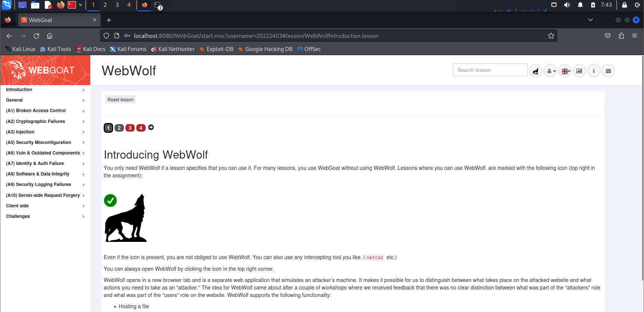Open a new browser tab
This screenshot has width=644, height=312.
[x=109, y=20]
